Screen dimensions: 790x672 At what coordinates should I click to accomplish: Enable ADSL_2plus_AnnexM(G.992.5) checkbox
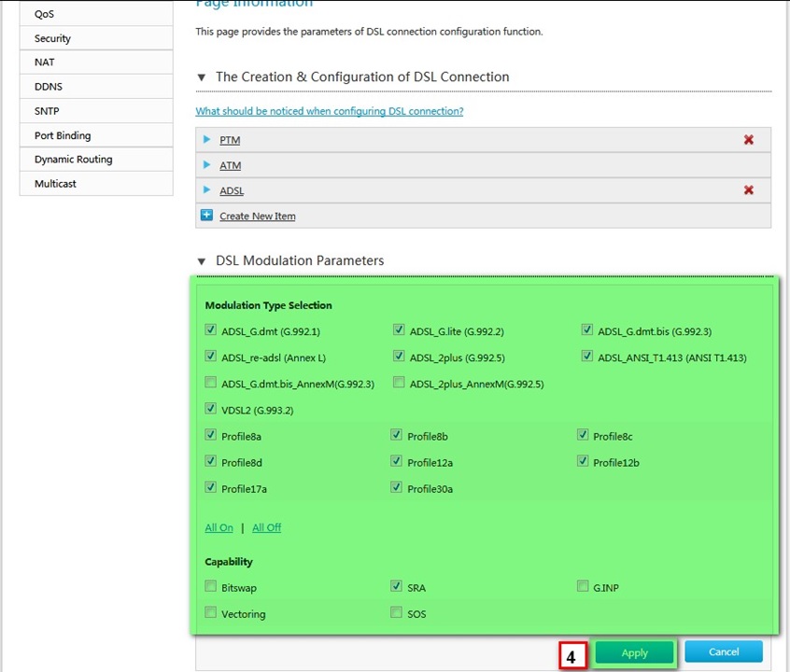click(399, 382)
